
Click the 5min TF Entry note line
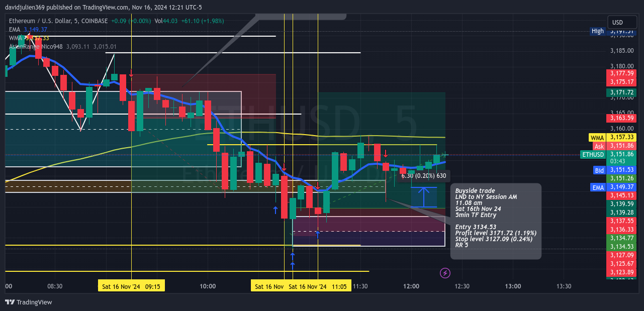pos(476,215)
